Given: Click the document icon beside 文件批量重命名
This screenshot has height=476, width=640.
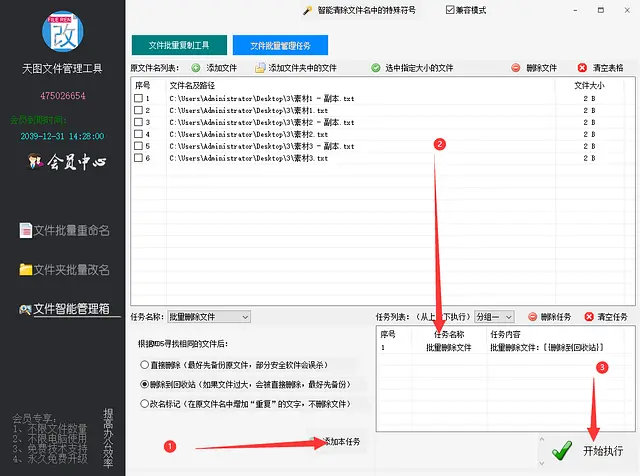Looking at the screenshot, I should click(x=25, y=231).
